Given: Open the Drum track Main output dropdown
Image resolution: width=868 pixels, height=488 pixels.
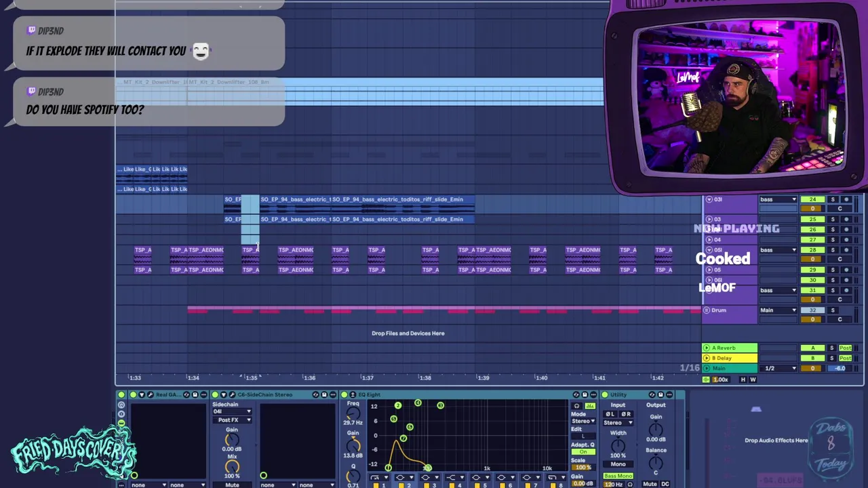Looking at the screenshot, I should pos(778,310).
